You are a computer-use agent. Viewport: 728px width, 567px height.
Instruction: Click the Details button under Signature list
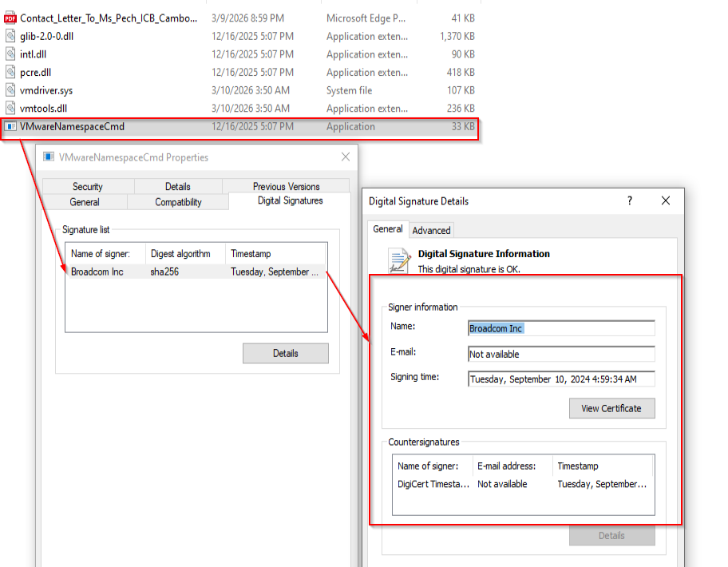click(286, 354)
